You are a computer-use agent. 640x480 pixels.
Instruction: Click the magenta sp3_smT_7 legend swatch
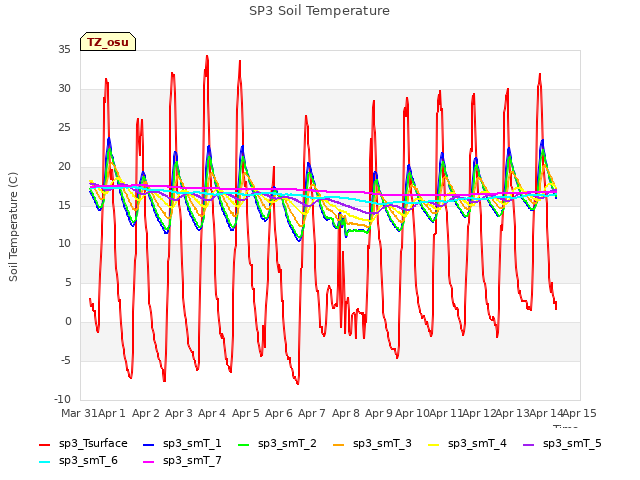pyautogui.click(x=149, y=462)
